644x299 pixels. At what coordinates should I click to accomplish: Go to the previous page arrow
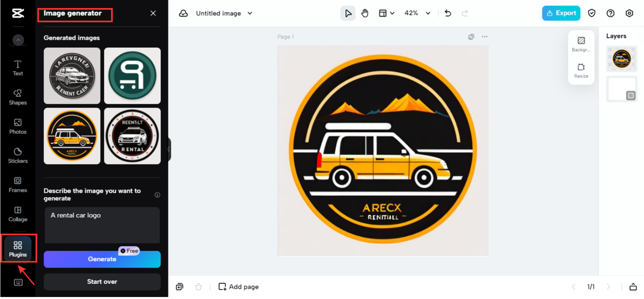pos(574,287)
